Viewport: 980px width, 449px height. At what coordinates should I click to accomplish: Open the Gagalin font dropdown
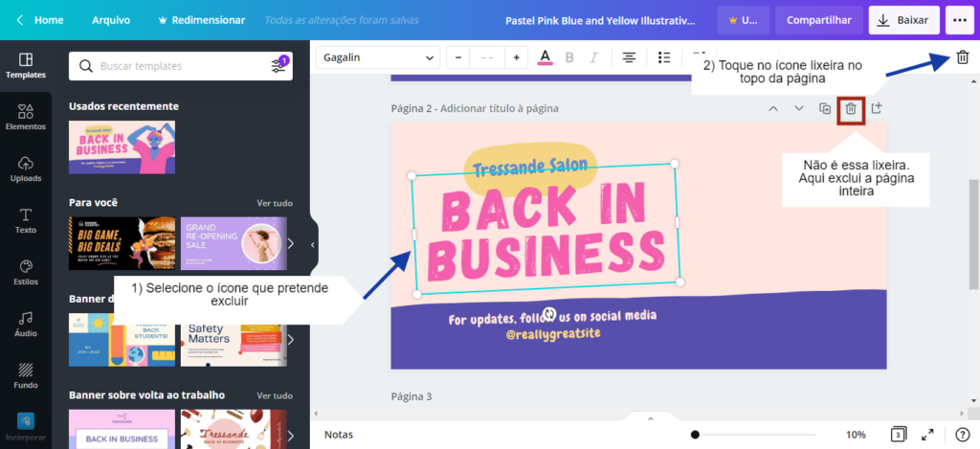377,57
